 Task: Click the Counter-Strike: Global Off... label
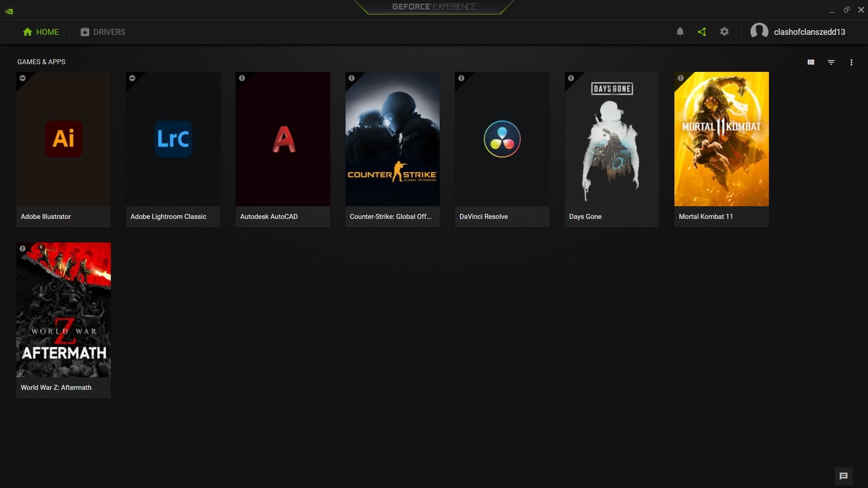(x=390, y=217)
